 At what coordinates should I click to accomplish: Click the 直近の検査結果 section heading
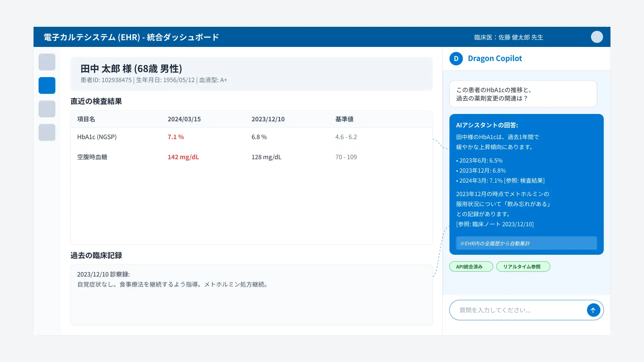(96, 101)
